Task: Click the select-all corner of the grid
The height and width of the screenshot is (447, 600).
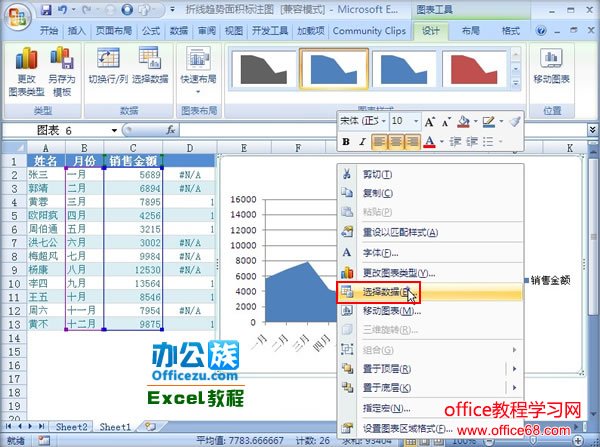Action: (x=14, y=147)
